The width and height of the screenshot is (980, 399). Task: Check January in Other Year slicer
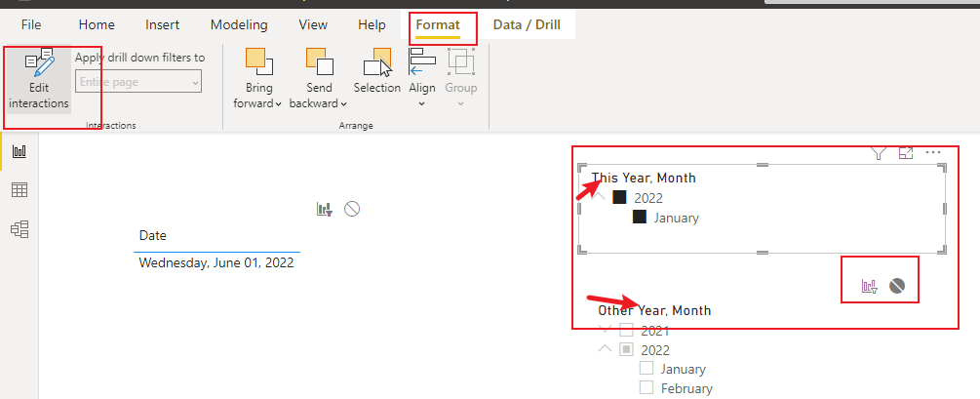coord(647,369)
